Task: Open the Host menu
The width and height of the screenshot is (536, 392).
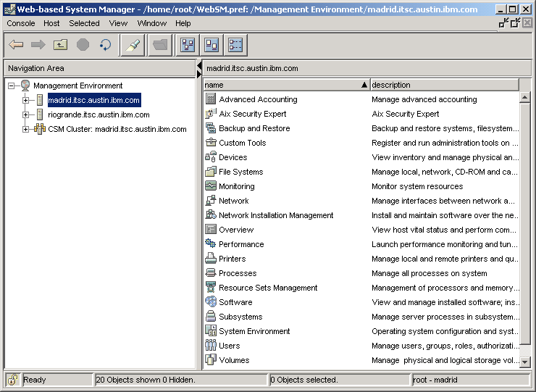Action: click(51, 23)
